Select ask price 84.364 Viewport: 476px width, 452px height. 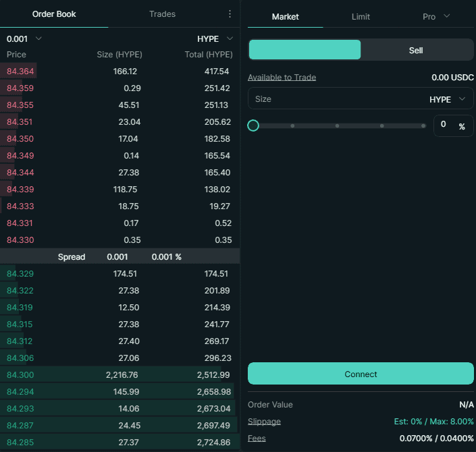20,72
